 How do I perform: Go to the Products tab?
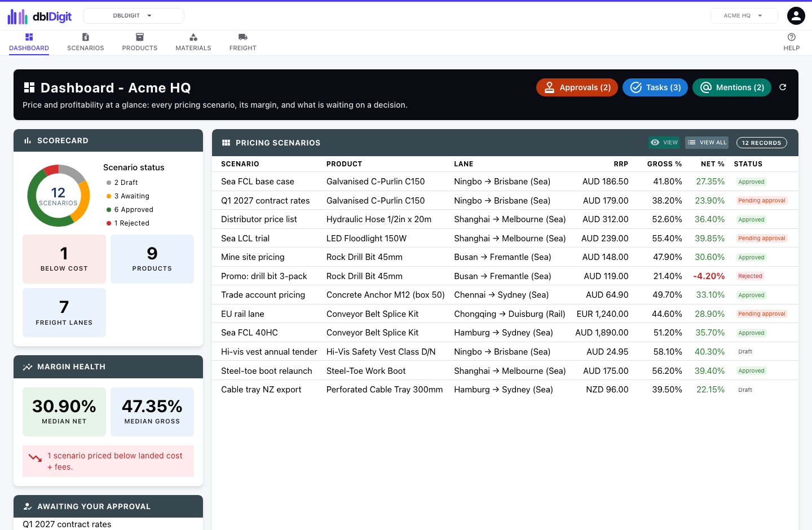click(140, 42)
